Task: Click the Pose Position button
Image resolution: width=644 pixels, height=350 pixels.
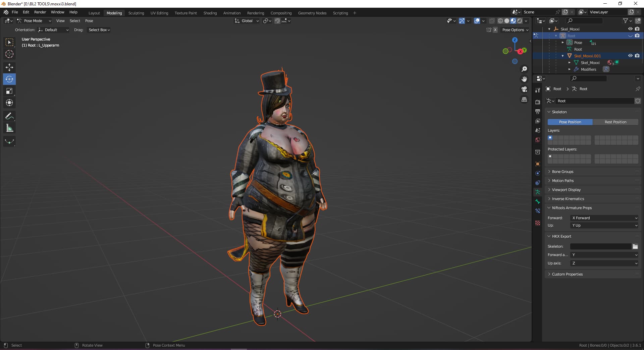Action: (570, 122)
